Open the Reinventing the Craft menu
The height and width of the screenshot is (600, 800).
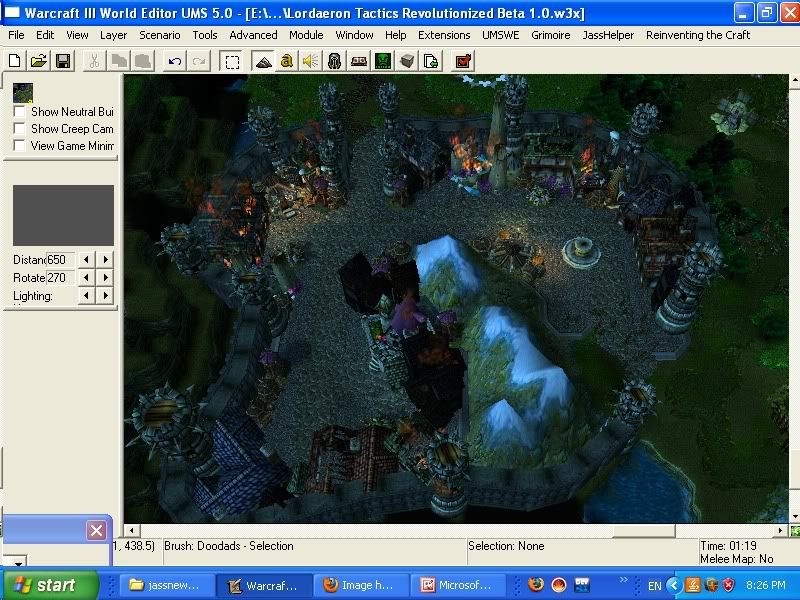click(698, 35)
